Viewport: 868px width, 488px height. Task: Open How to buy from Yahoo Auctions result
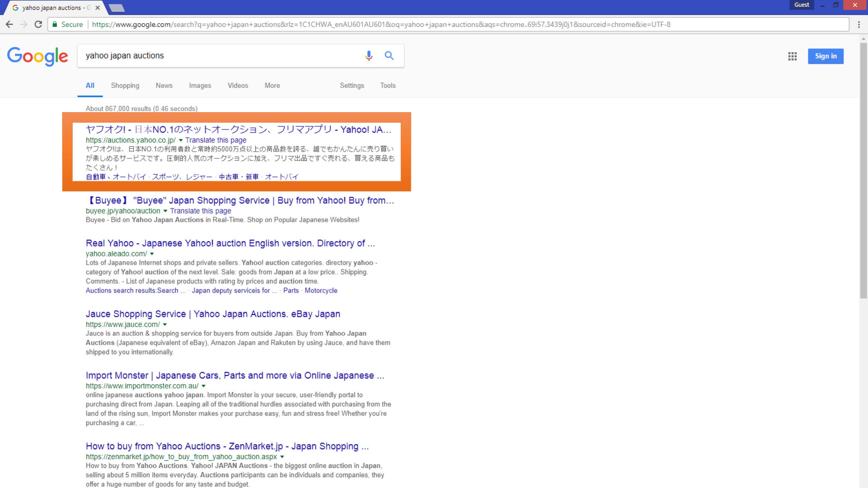(227, 446)
